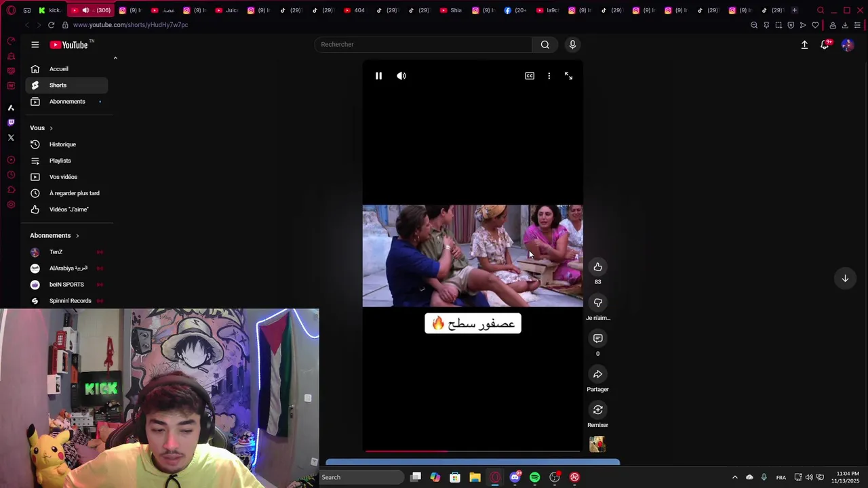Viewport: 868px width, 488px height.
Task: Add the page to bookmarks with the heart
Action: (x=815, y=25)
